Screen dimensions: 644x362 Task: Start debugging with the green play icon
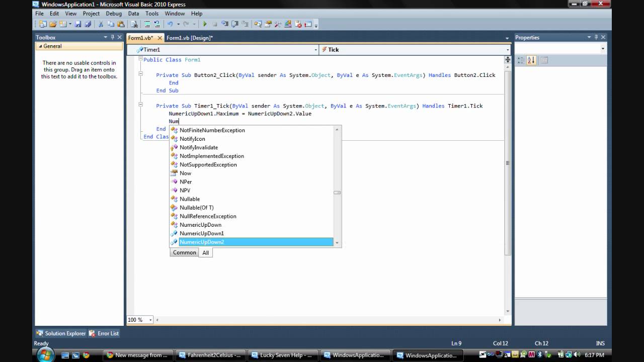point(205,24)
